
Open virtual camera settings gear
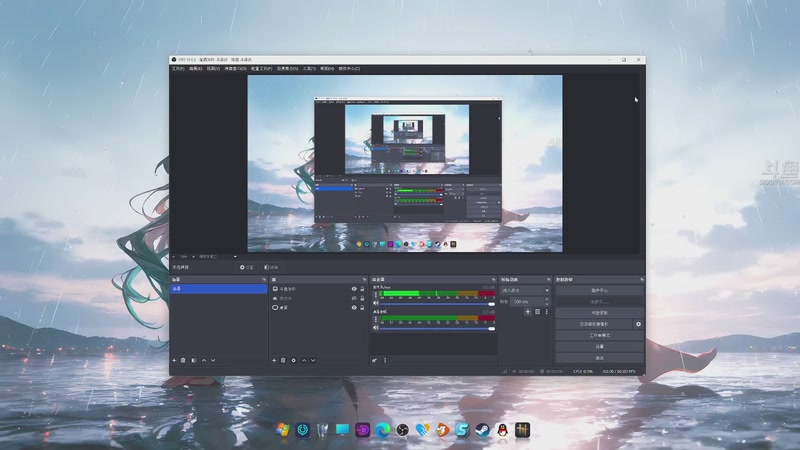point(638,324)
